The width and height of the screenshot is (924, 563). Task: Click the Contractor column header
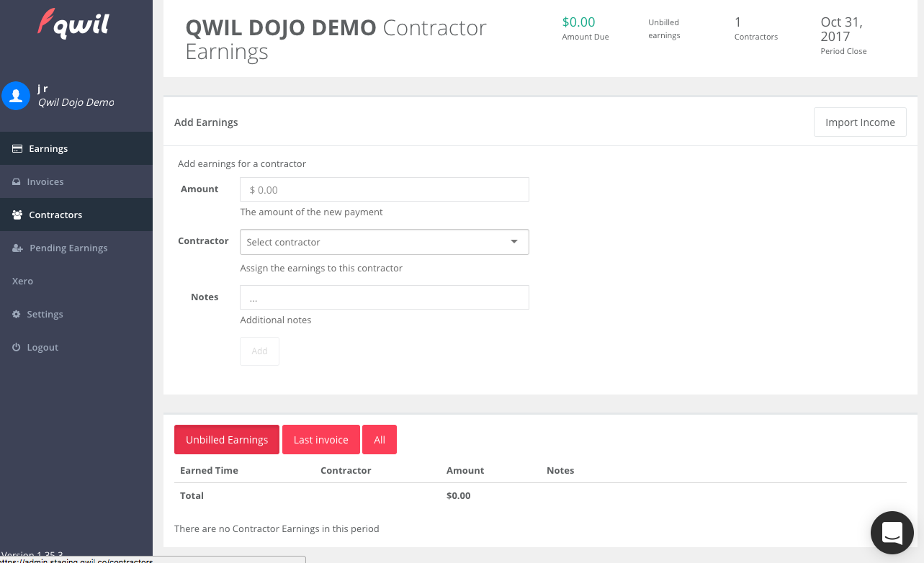pos(346,470)
